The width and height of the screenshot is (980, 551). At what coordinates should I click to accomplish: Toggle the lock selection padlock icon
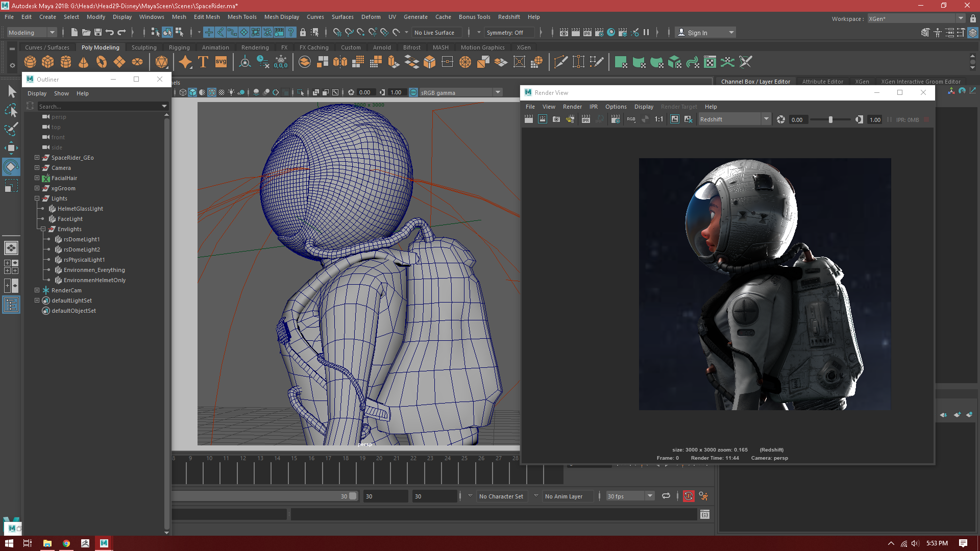coord(303,33)
